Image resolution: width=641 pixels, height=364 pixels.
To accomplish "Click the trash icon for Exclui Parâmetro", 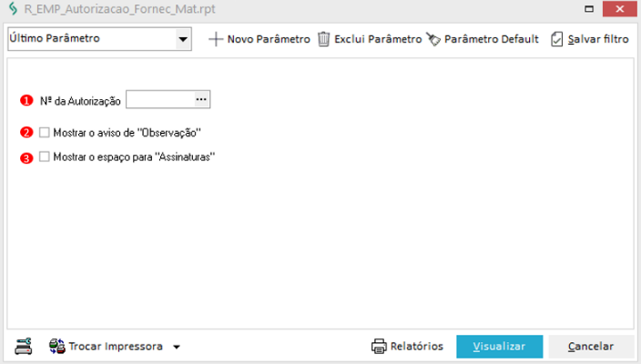I will (323, 39).
